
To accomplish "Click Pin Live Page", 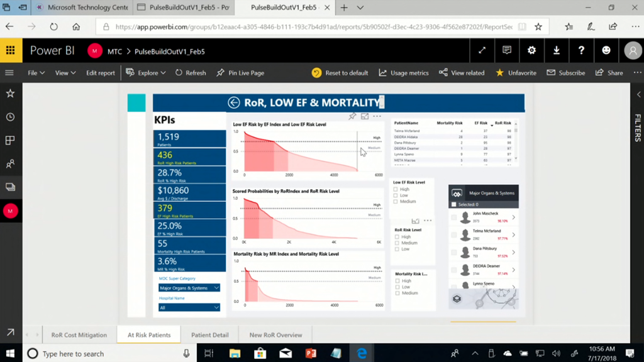I will (240, 73).
